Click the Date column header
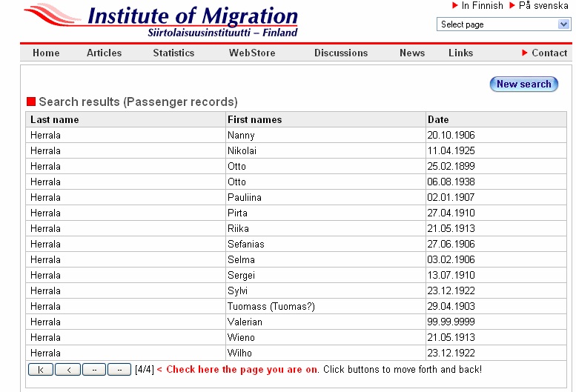Viewport: 576px width, 392px height. pos(438,120)
